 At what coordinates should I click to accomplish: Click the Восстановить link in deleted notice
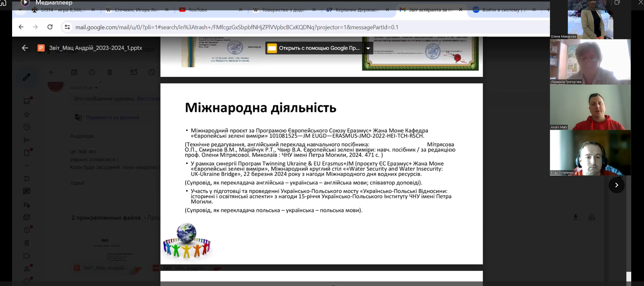click(x=148, y=99)
